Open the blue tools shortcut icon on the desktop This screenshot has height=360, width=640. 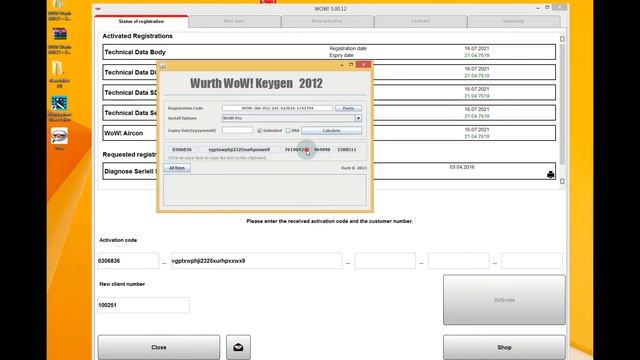[x=60, y=104]
